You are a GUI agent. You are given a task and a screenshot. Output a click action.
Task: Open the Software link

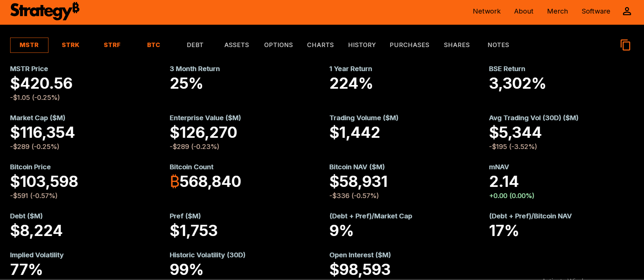tap(596, 11)
